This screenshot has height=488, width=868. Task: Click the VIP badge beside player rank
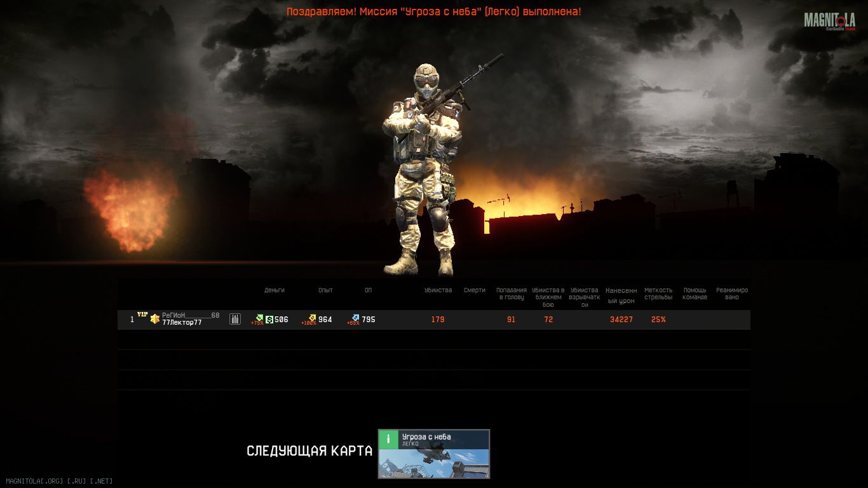click(142, 315)
